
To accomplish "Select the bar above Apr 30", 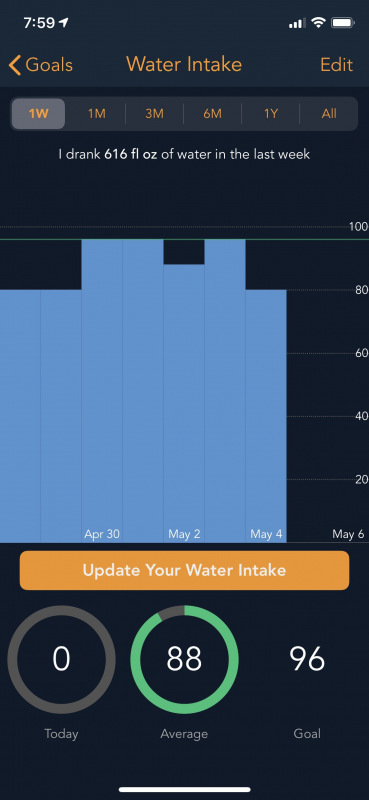I will (102, 391).
